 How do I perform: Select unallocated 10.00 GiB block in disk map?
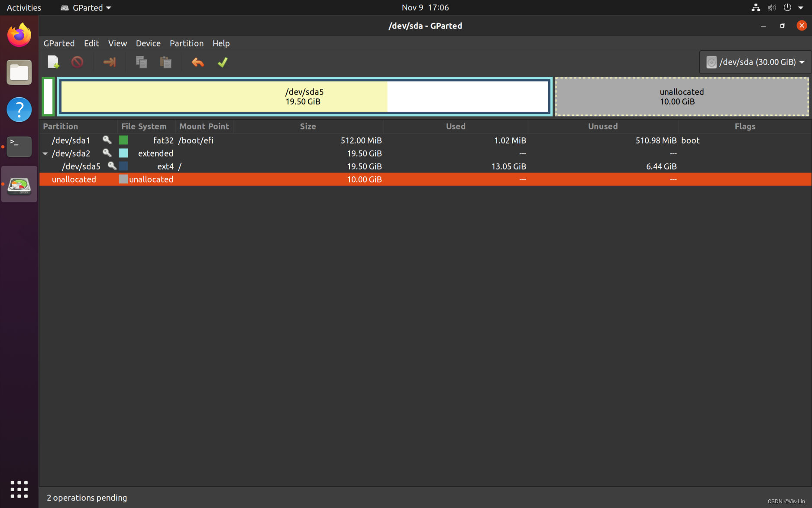(x=682, y=97)
